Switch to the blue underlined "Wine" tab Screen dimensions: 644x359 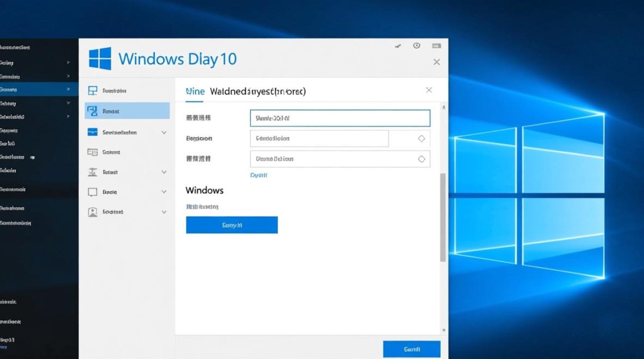click(x=195, y=91)
